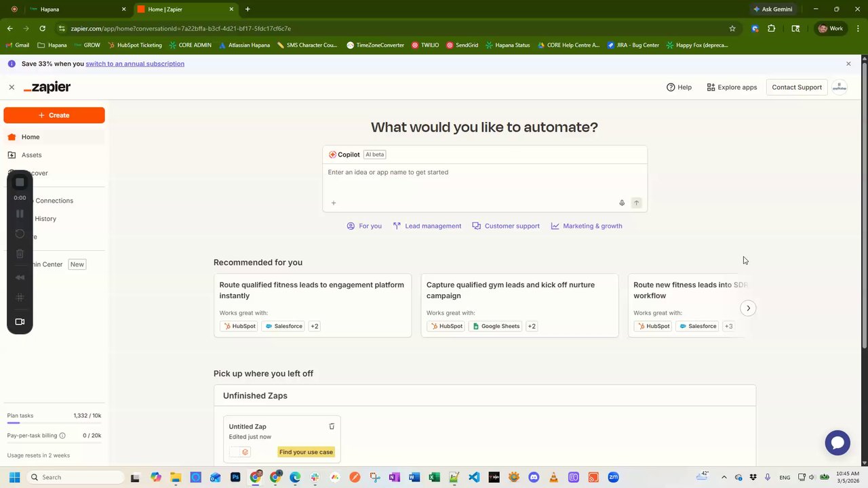This screenshot has height=488, width=868.
Task: Bookmark this page with the star icon
Action: click(732, 28)
